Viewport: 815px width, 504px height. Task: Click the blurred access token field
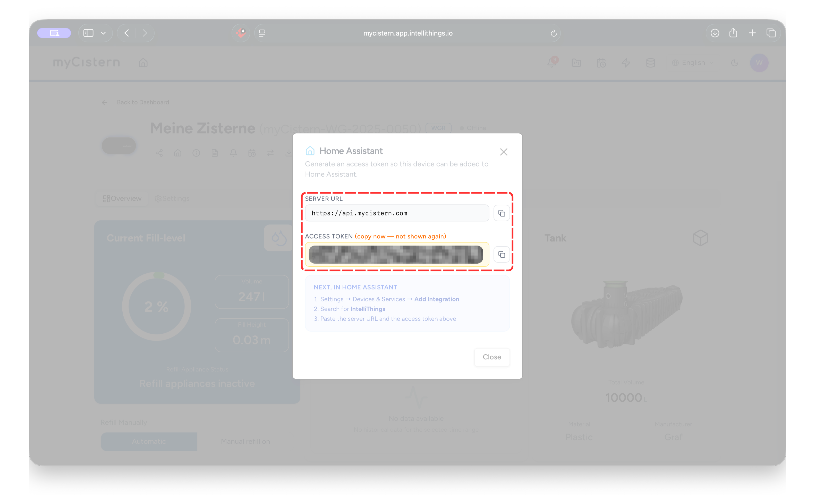click(x=397, y=255)
